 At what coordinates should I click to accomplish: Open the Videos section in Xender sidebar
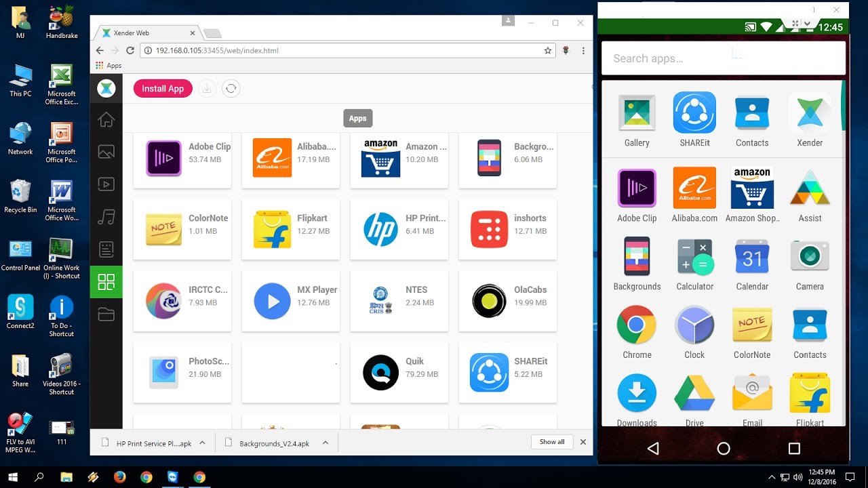click(106, 184)
